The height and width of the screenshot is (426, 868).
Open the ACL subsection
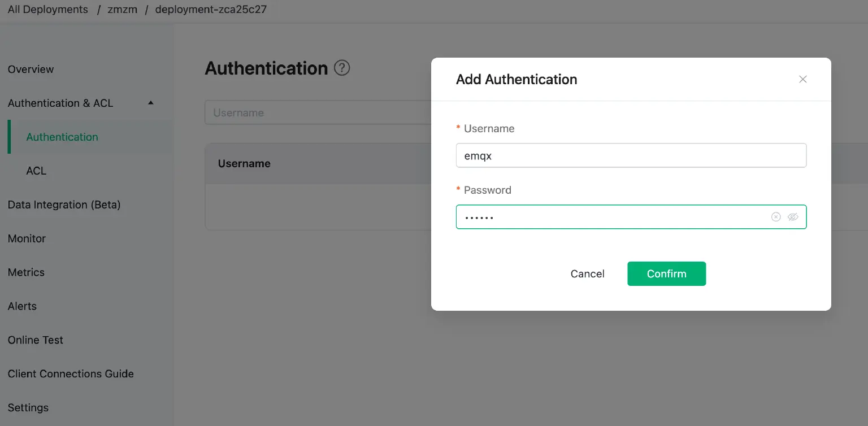coord(36,171)
